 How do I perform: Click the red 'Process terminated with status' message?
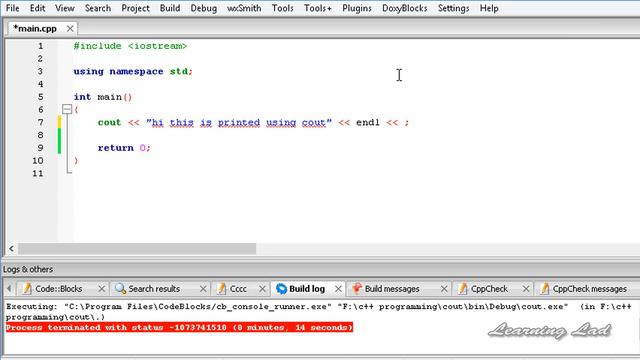179,327
